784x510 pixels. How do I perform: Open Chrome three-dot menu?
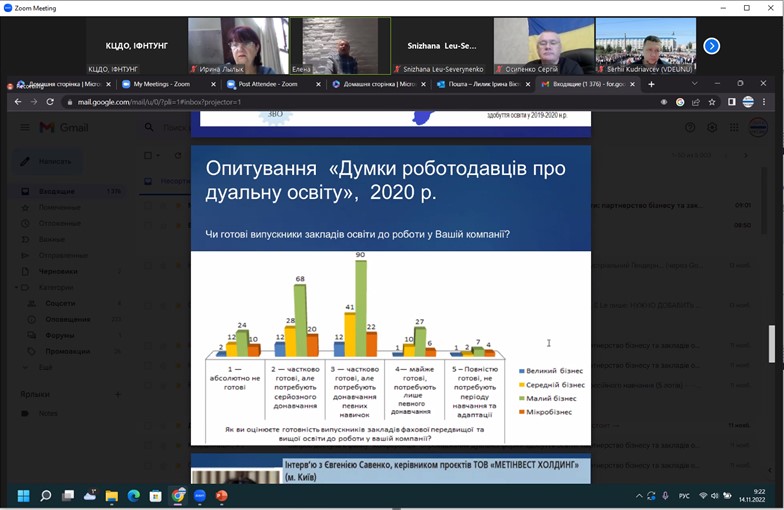[x=764, y=102]
